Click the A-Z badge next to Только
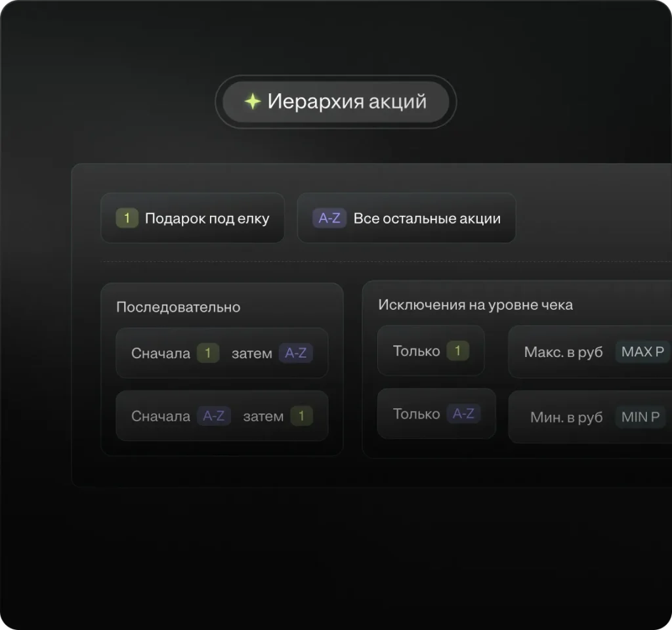The width and height of the screenshot is (672, 630). click(x=464, y=414)
